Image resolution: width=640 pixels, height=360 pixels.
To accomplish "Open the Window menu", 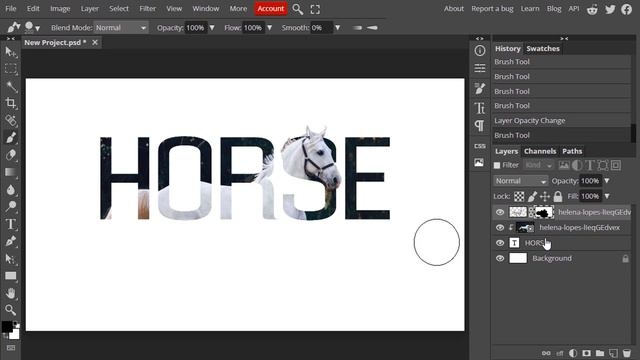I will click(206, 9).
